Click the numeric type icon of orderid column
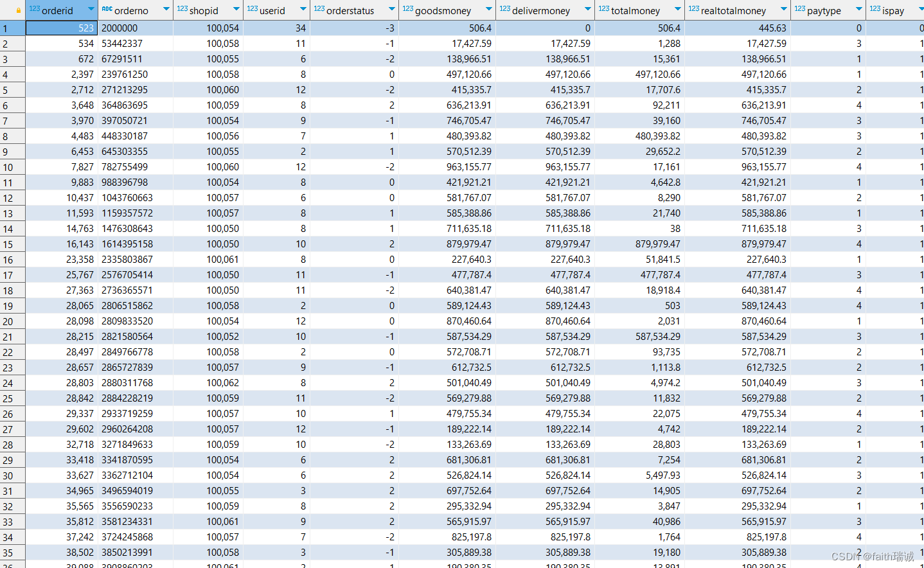The image size is (924, 568). pos(35,9)
